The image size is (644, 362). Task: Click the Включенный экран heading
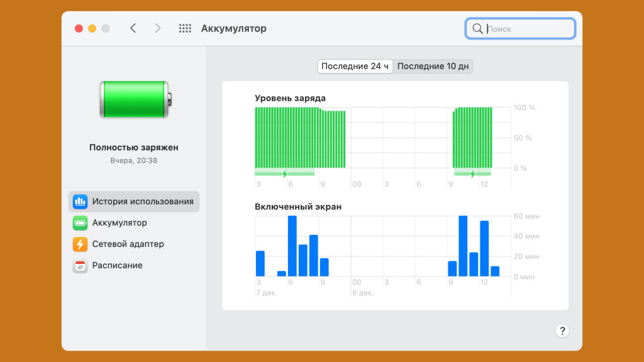click(x=298, y=206)
